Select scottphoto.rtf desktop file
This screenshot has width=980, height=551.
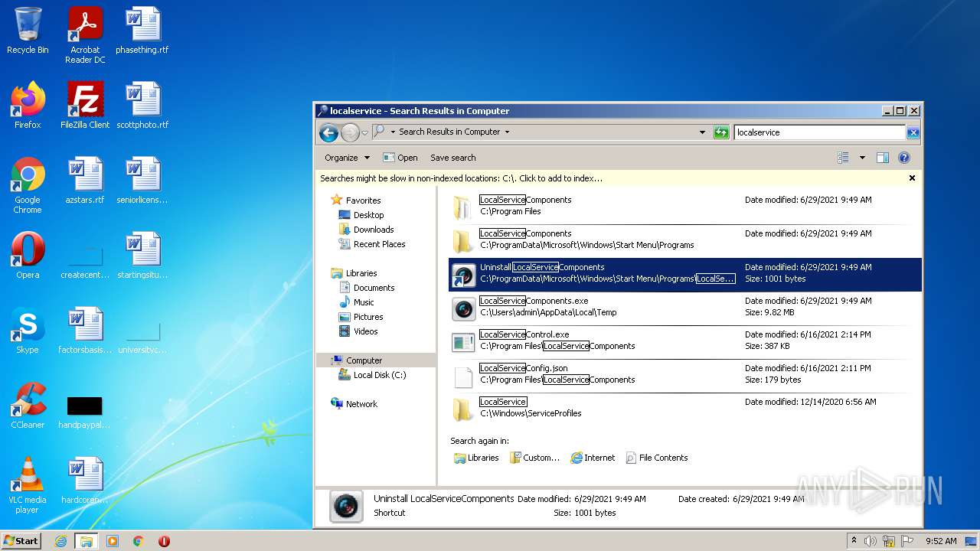[142, 106]
